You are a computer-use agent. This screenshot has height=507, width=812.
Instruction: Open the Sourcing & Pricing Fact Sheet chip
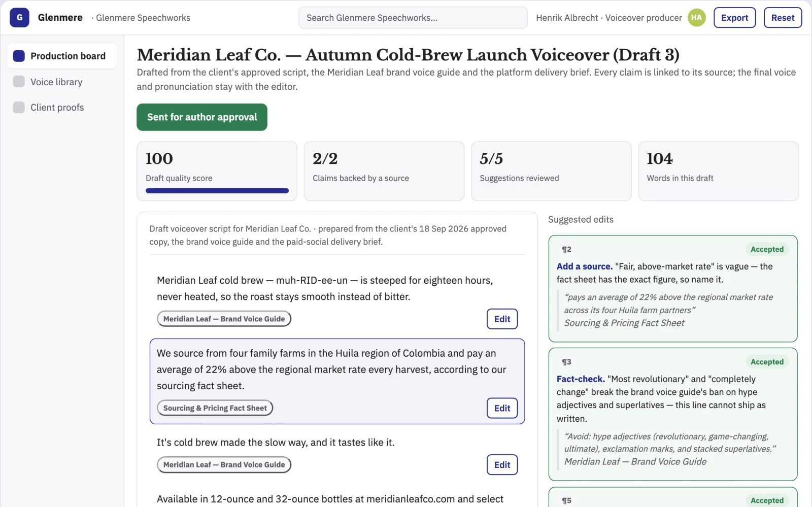point(215,408)
